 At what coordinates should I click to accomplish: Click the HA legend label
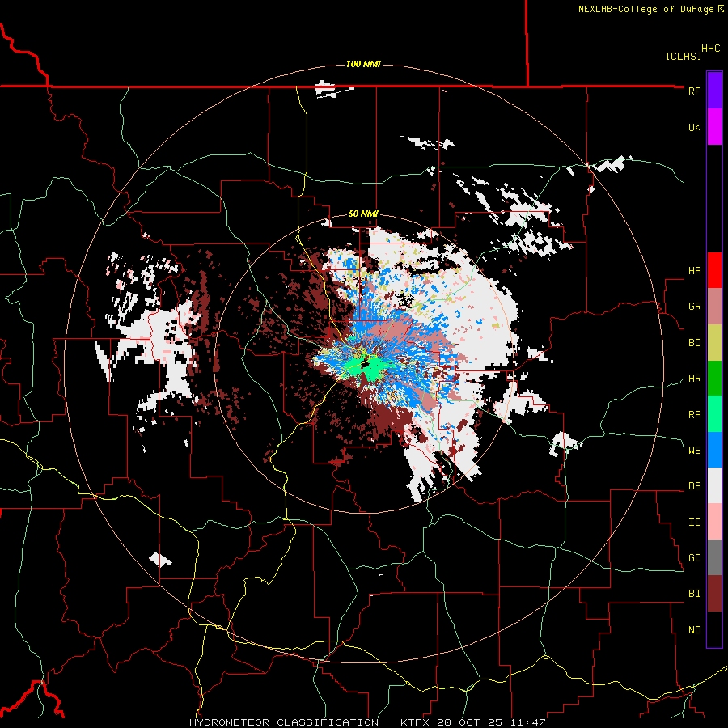coord(694,270)
